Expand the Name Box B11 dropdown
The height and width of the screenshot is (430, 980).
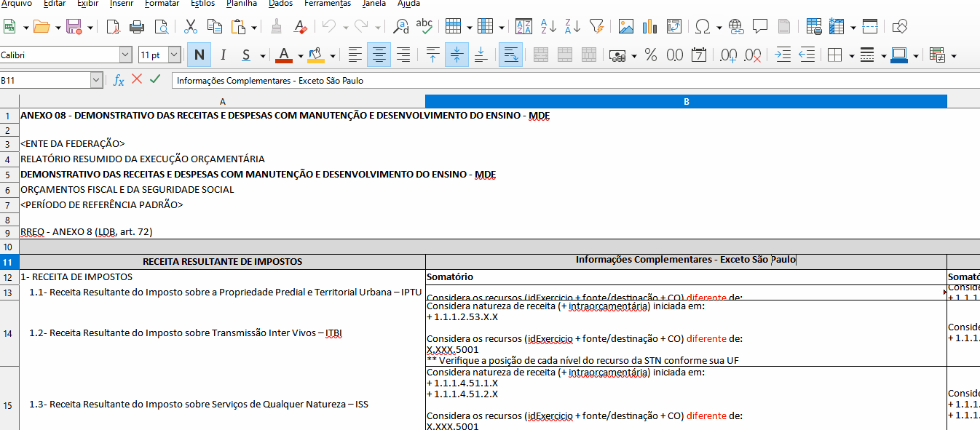[x=97, y=80]
